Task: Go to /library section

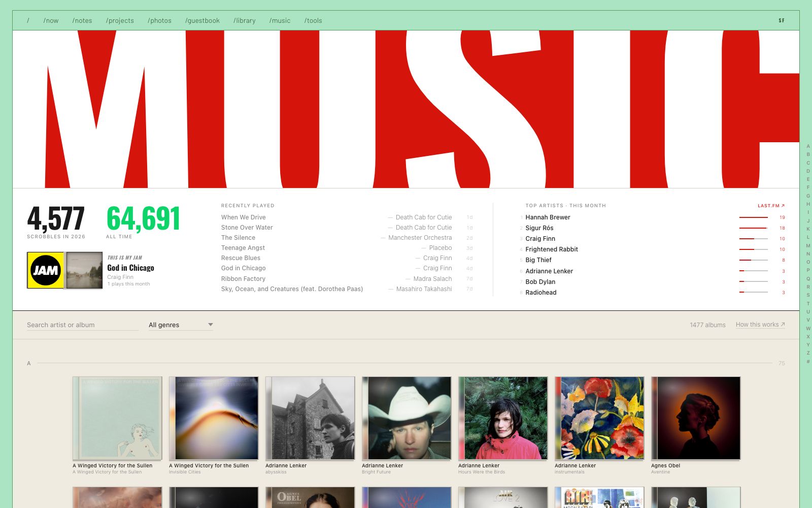Action: [x=245, y=21]
